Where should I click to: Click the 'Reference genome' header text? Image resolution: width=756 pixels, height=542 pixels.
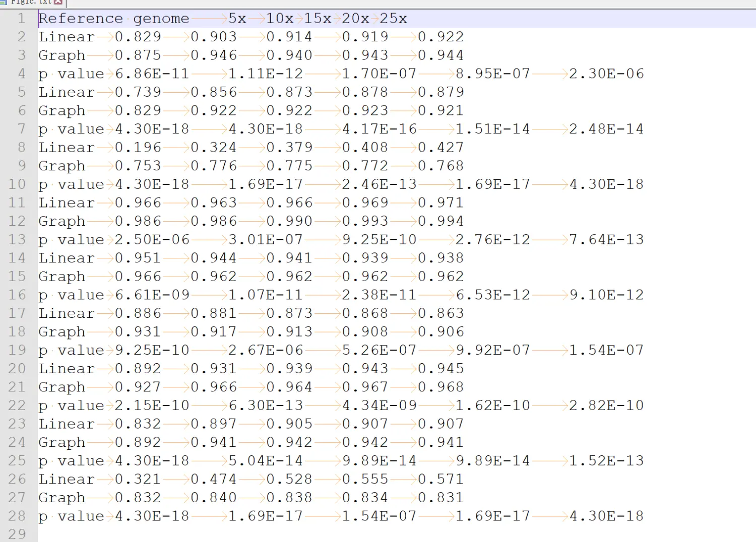click(113, 19)
